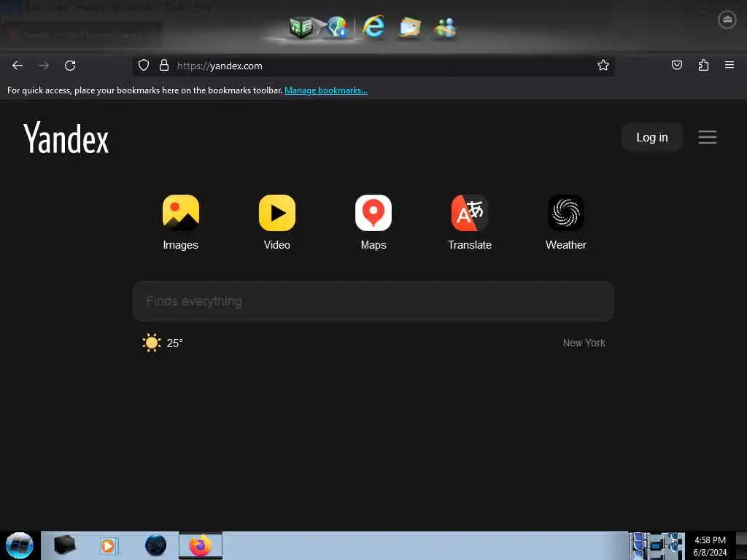Click the Yandex logo
This screenshot has height=560, width=747.
click(x=66, y=138)
